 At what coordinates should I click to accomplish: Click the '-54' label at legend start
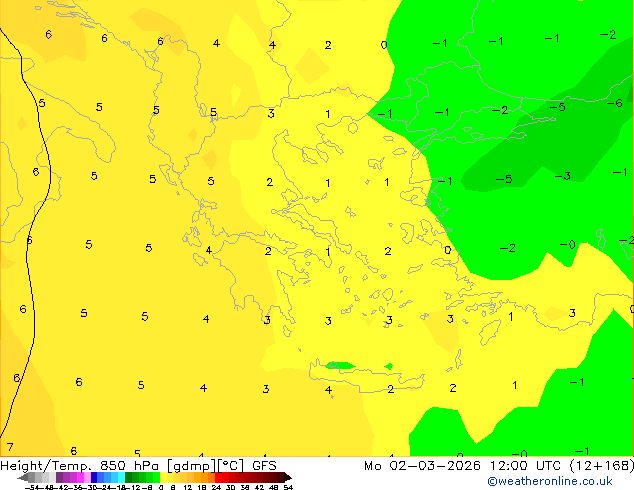point(32,487)
